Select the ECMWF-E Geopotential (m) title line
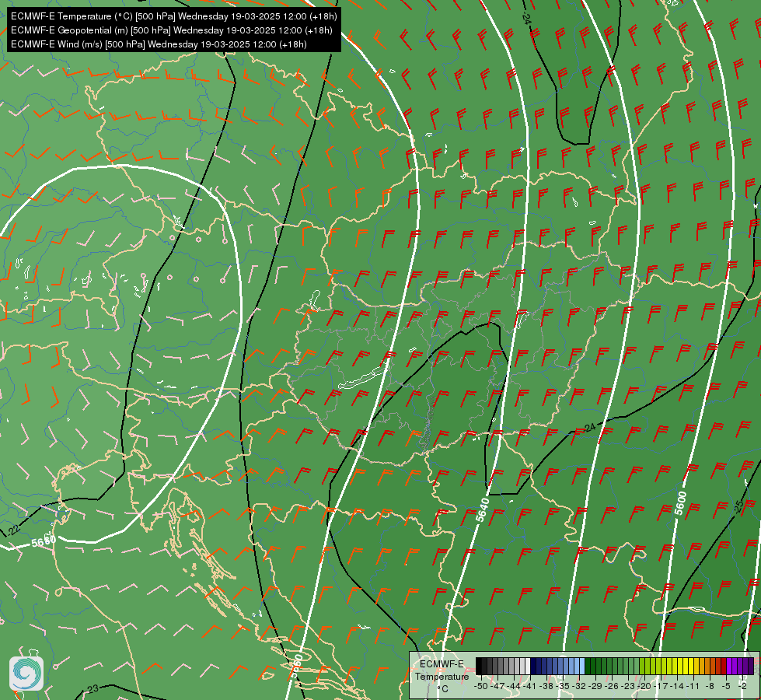This screenshot has width=761, height=700. click(x=171, y=30)
